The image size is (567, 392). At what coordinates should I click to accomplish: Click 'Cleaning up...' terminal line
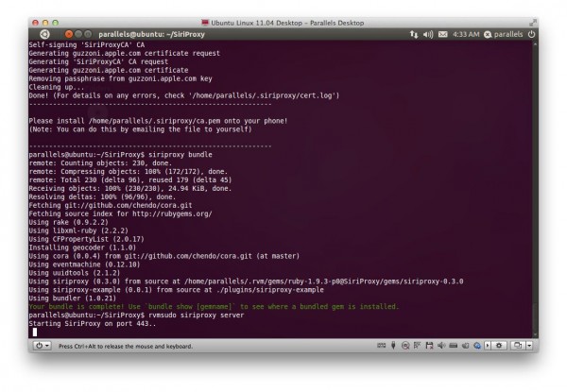pos(56,87)
